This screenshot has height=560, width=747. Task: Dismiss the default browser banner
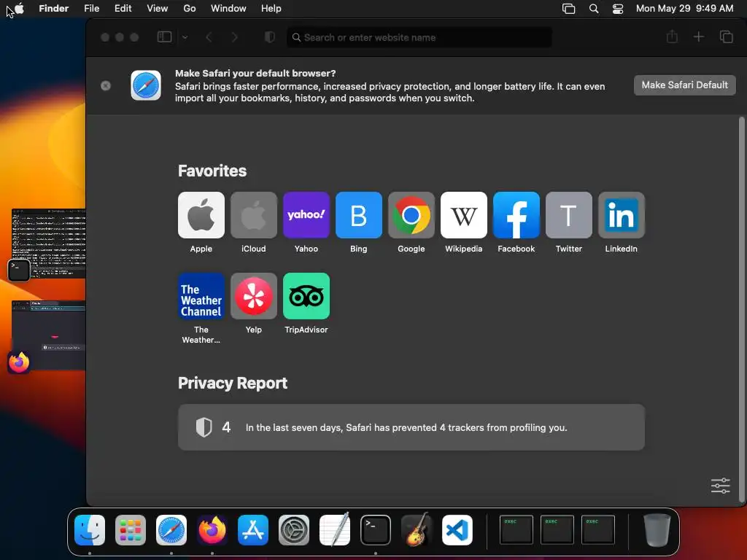[x=106, y=85]
